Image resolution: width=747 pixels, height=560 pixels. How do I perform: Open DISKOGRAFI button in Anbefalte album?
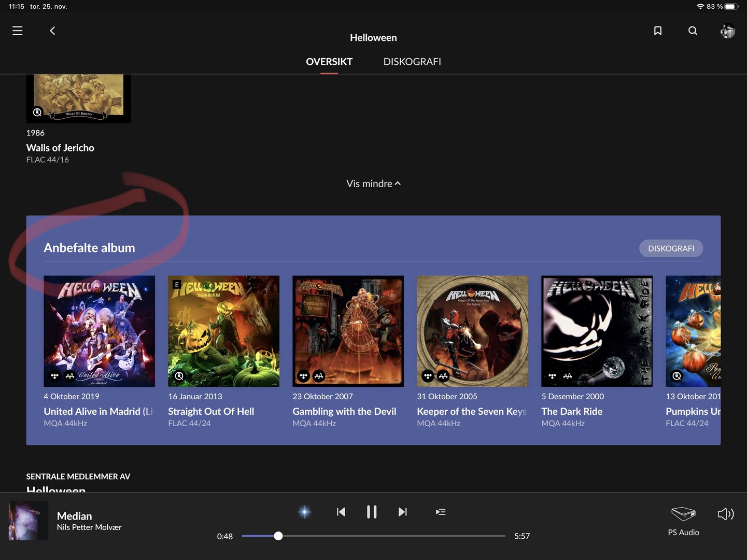coord(671,248)
